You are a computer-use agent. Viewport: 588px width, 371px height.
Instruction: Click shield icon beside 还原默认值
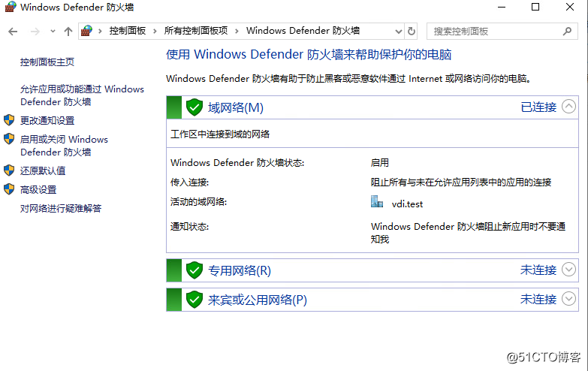click(9, 170)
